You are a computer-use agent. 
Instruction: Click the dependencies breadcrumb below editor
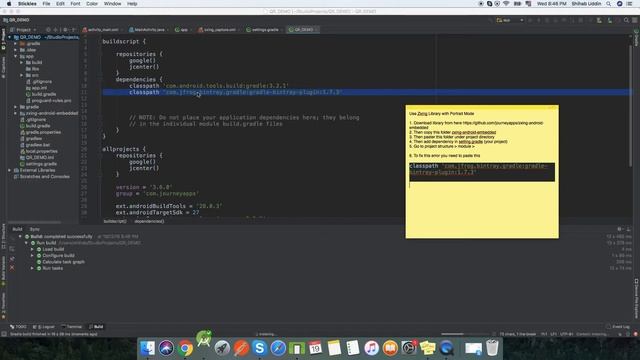point(149,221)
